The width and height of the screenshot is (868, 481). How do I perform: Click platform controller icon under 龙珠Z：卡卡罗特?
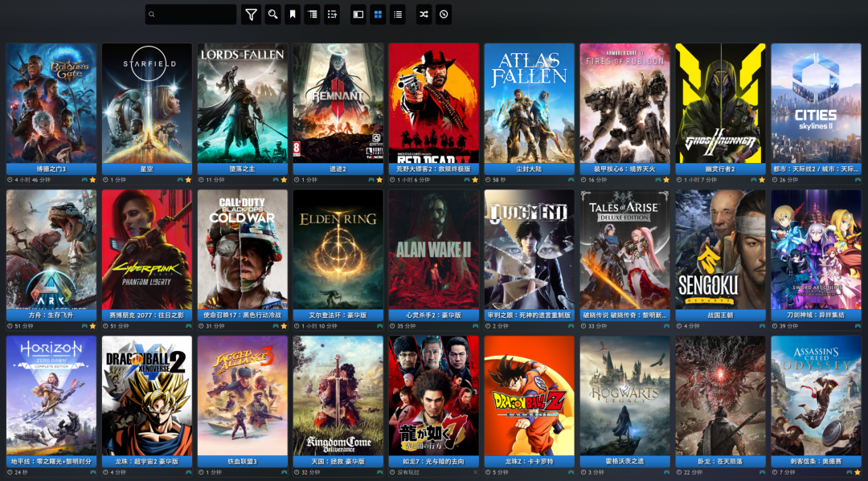(x=571, y=472)
